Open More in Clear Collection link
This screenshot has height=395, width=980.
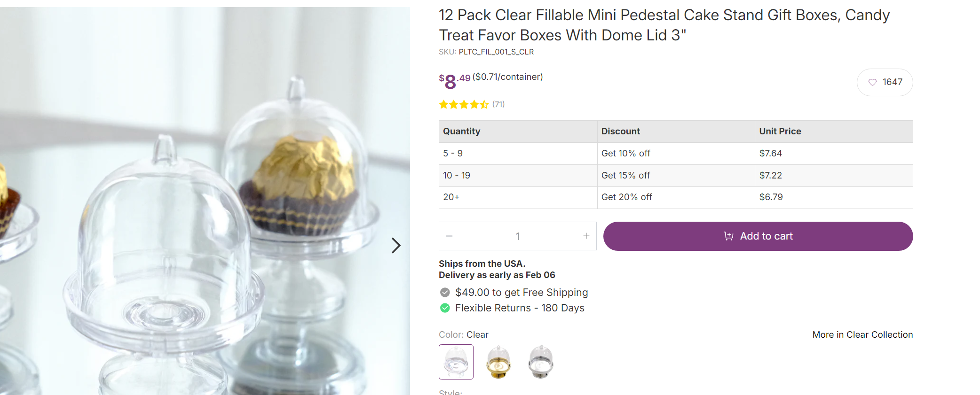pos(862,334)
